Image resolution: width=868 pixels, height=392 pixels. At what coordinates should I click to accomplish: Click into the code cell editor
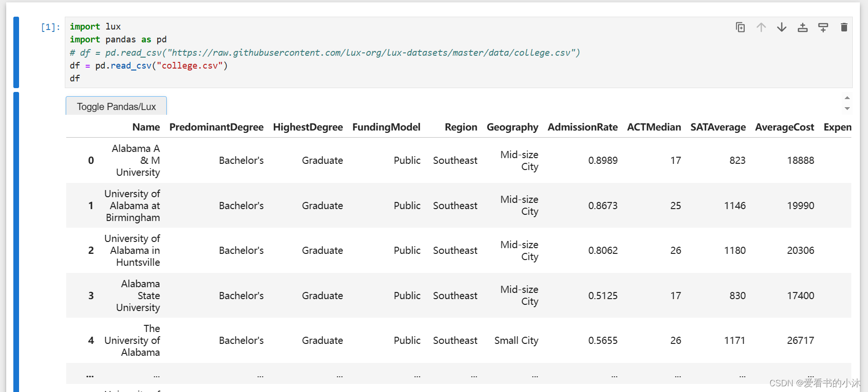[x=458, y=52]
